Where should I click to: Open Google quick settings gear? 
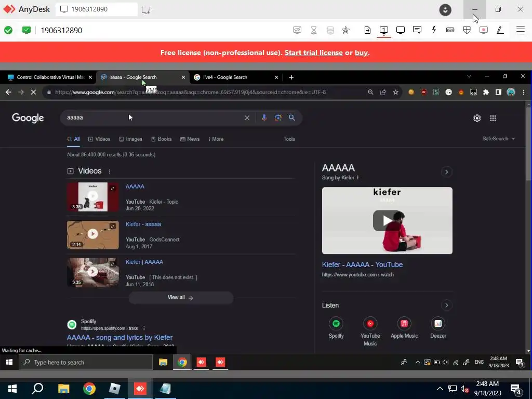tap(477, 118)
